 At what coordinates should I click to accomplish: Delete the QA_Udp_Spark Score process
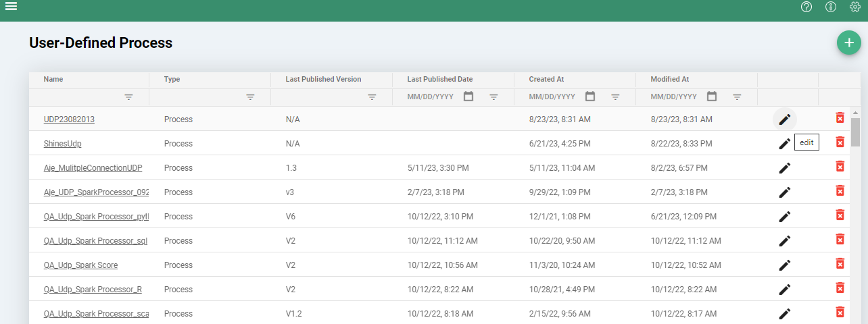840,263
